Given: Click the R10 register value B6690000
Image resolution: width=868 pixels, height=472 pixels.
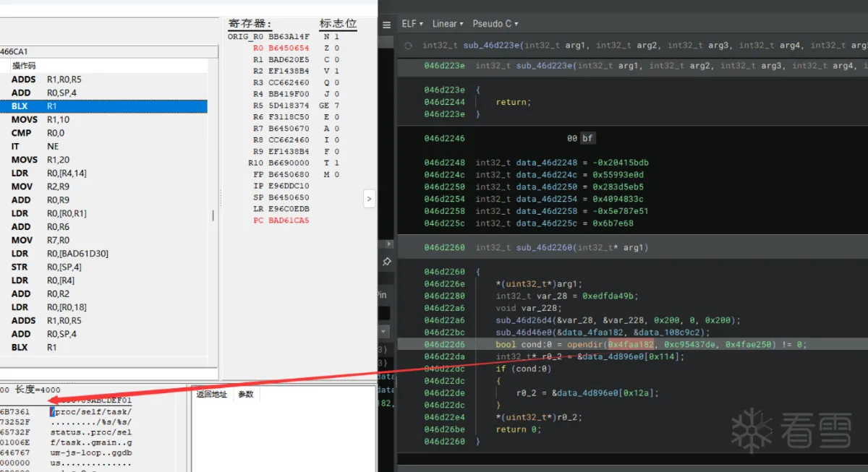Looking at the screenshot, I should click(289, 163).
